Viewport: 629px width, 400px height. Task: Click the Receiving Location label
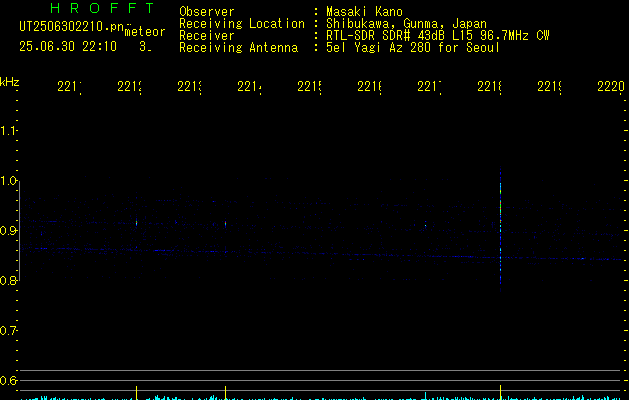[242, 24]
